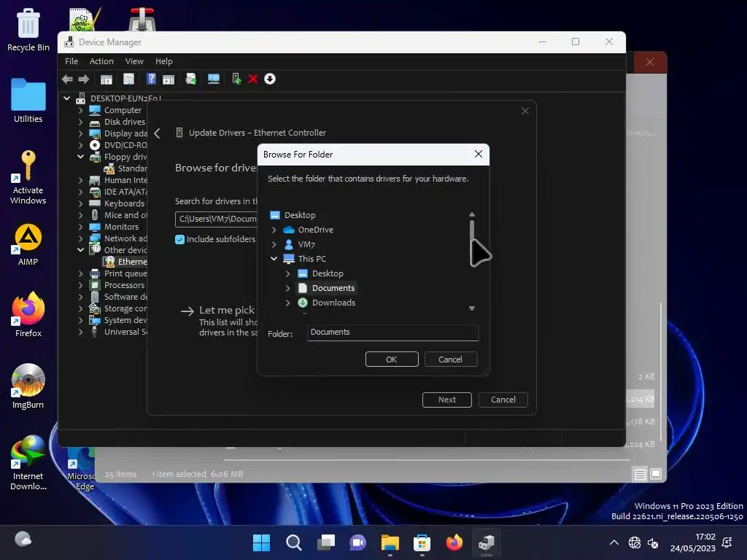Screen dimensions: 747x560
Task: Expand the OneDrive node in folder browser
Action: click(274, 230)
